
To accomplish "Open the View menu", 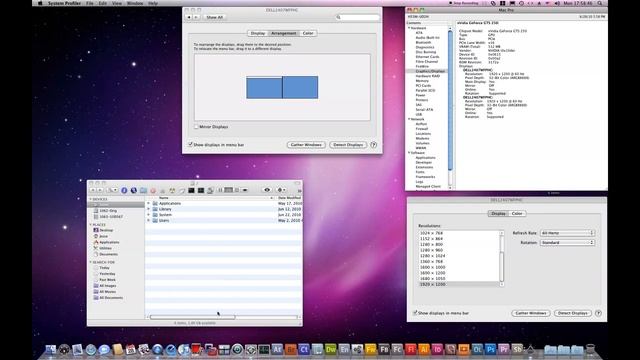I will [117, 3].
